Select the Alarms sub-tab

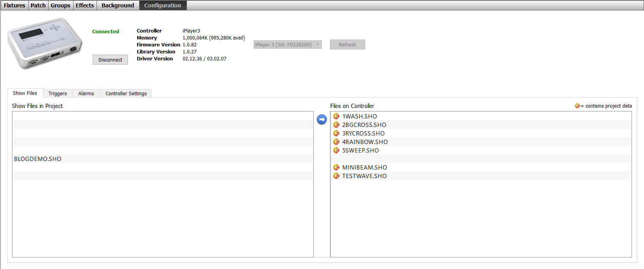click(86, 94)
